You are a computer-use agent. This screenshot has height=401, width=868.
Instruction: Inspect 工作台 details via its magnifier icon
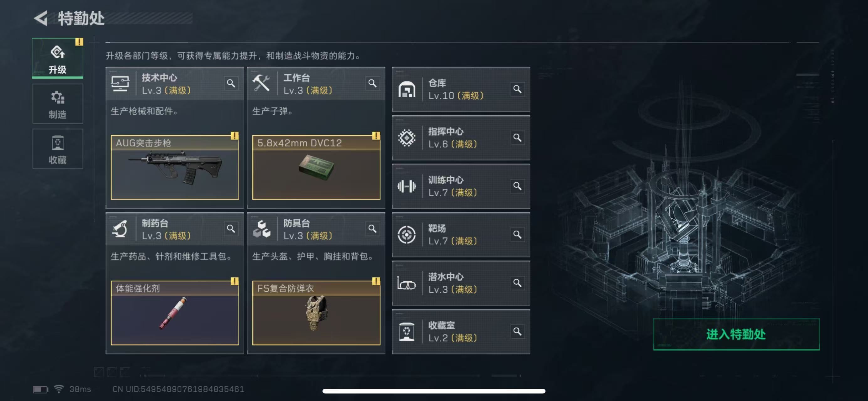[x=372, y=83]
